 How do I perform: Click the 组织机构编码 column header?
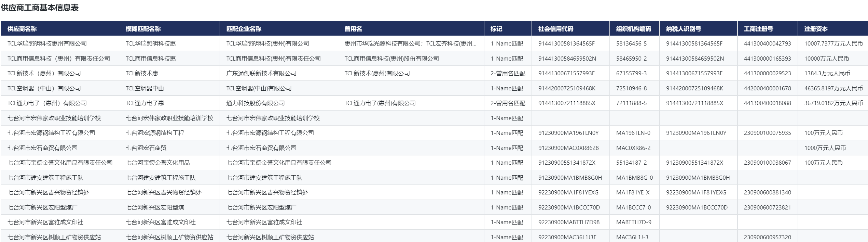point(635,29)
